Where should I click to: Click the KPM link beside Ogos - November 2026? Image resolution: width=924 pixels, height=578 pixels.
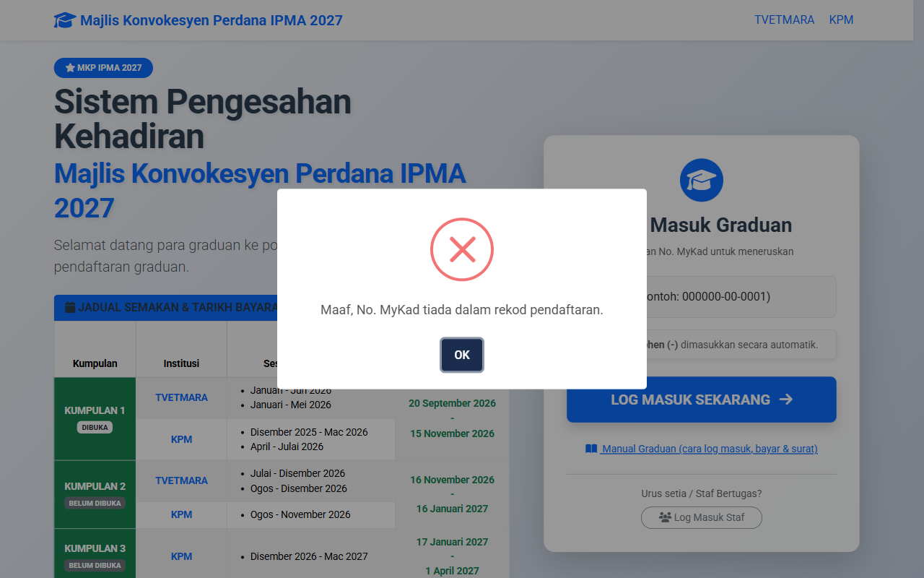[x=181, y=514]
